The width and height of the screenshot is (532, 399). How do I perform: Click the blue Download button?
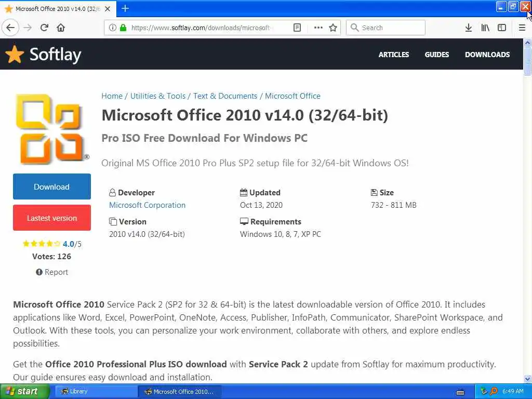point(52,187)
